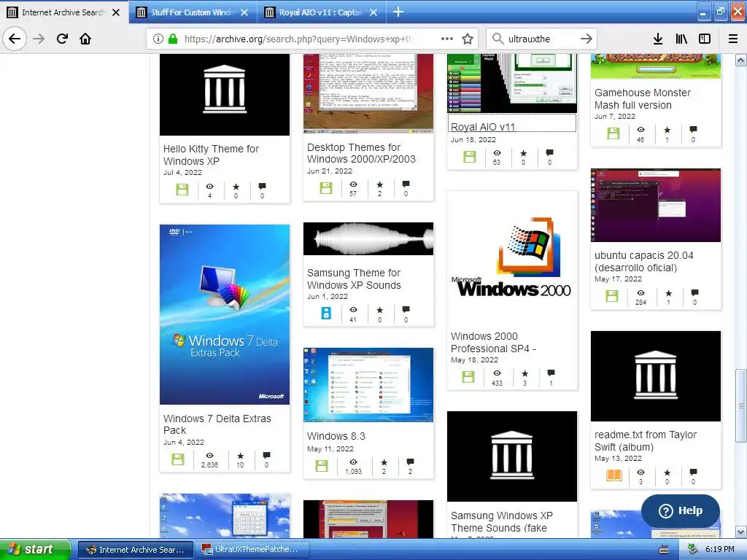747x560 pixels.
Task: Open a new tab with the plus icon
Action: [x=398, y=12]
